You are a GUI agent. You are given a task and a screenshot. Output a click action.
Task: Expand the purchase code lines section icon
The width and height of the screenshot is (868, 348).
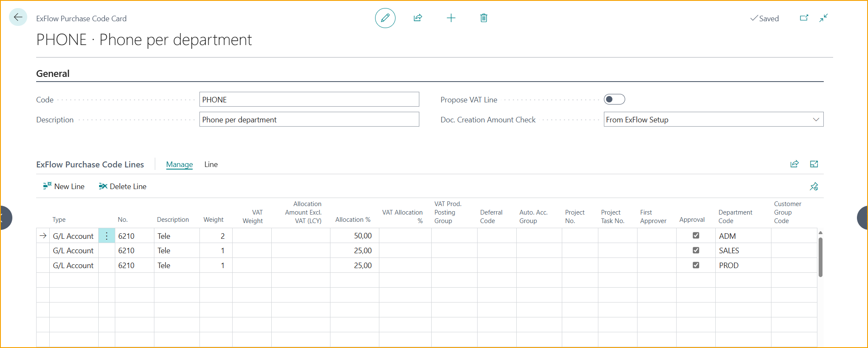814,164
